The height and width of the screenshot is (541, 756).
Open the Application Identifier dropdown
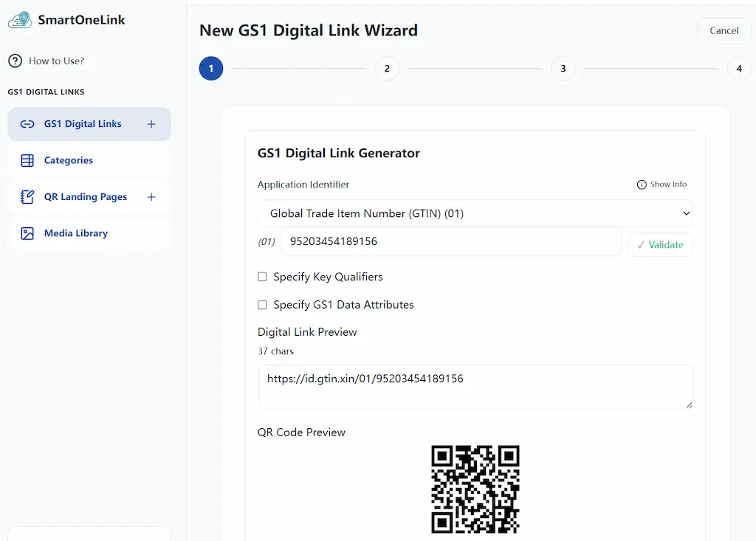click(475, 213)
